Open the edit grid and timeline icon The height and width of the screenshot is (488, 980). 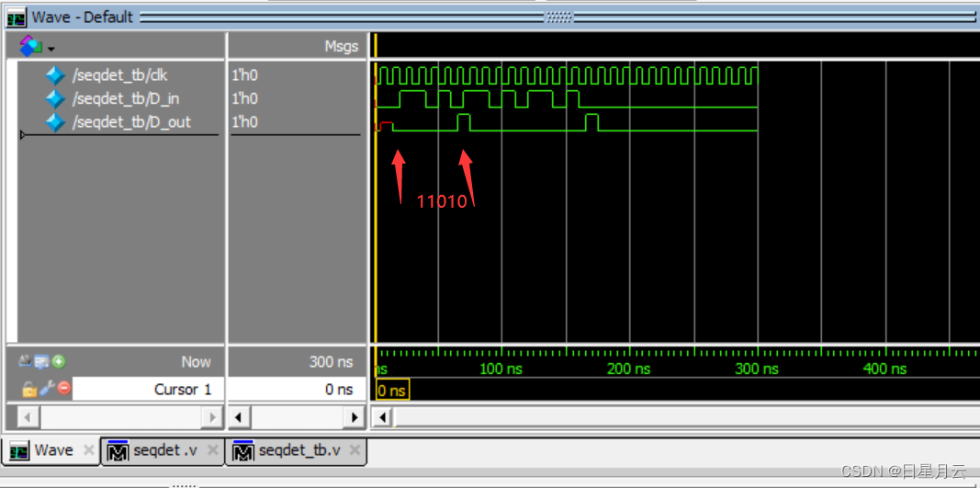click(x=42, y=361)
